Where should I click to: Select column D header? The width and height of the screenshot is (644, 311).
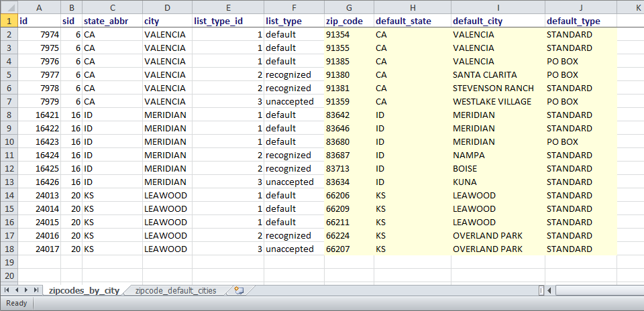(x=166, y=7)
